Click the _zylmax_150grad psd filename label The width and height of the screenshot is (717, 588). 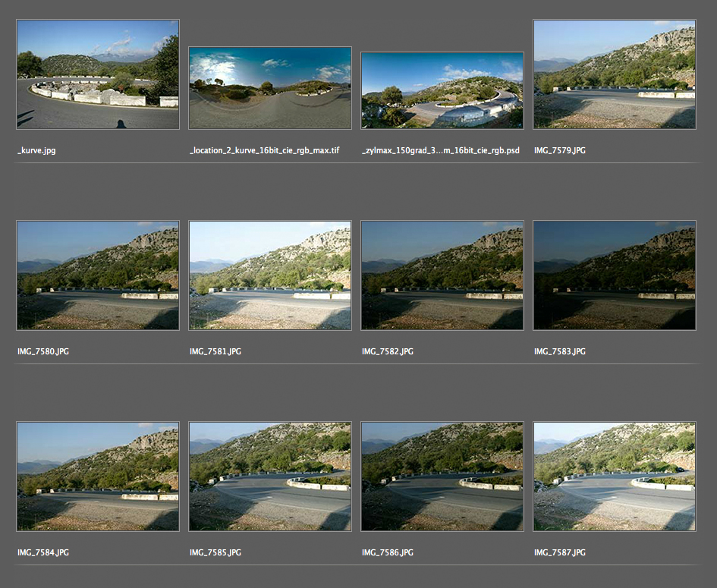pyautogui.click(x=441, y=150)
